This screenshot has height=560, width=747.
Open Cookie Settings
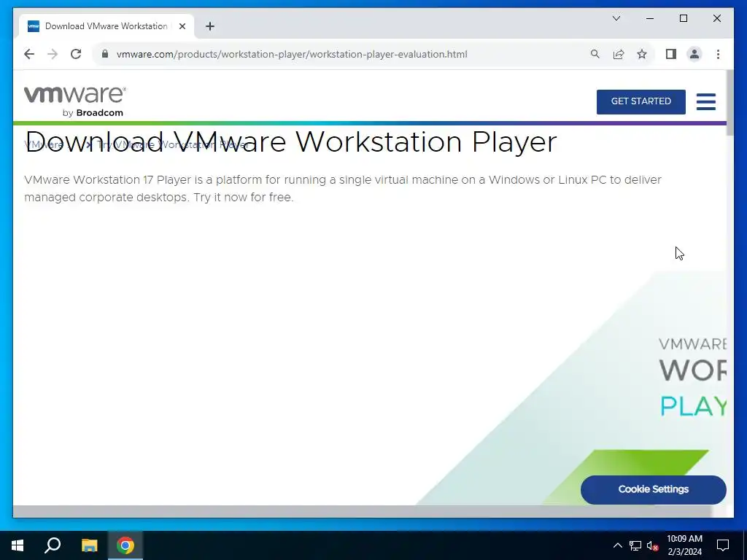coord(653,489)
